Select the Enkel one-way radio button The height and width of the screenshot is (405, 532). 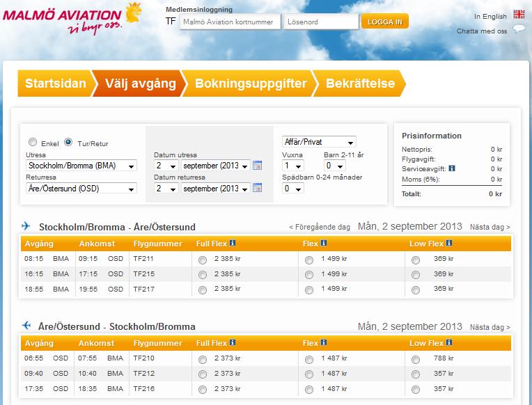pos(32,142)
